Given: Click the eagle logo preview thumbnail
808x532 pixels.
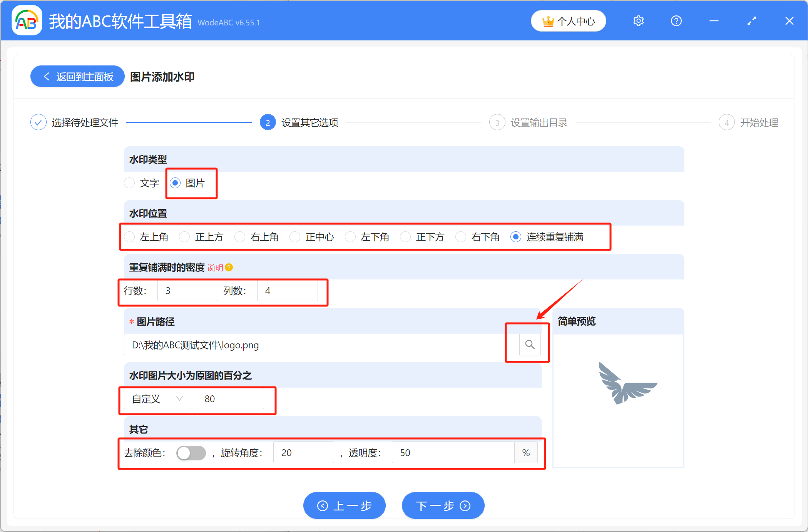Looking at the screenshot, I should point(627,383).
